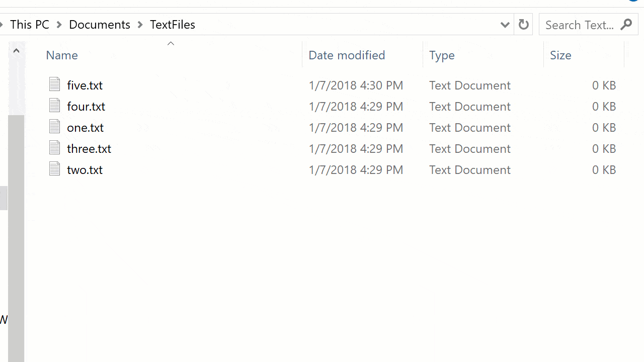
Task: Sort files by Type column
Action: click(442, 55)
